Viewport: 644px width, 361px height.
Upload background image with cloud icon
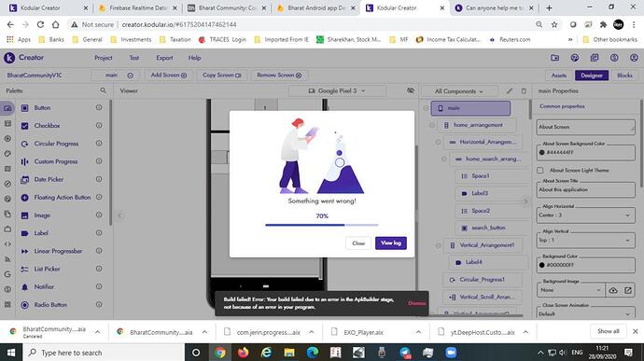pos(613,290)
